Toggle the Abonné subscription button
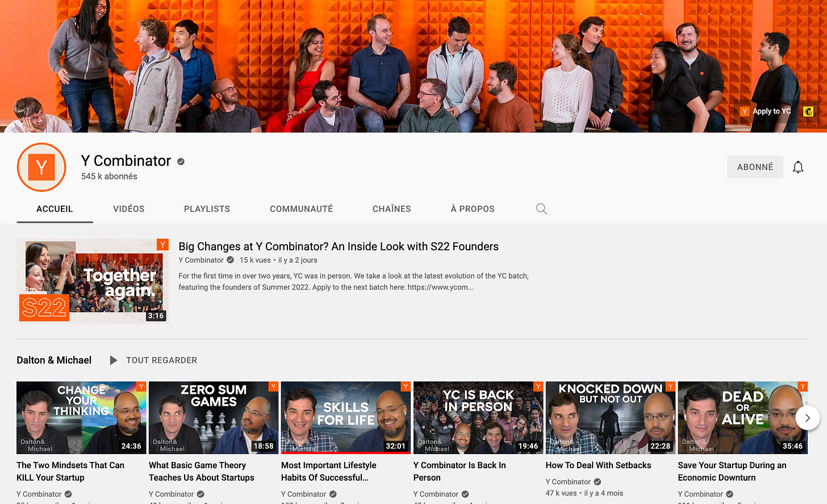Screen dimensions: 827x504 click(x=755, y=167)
